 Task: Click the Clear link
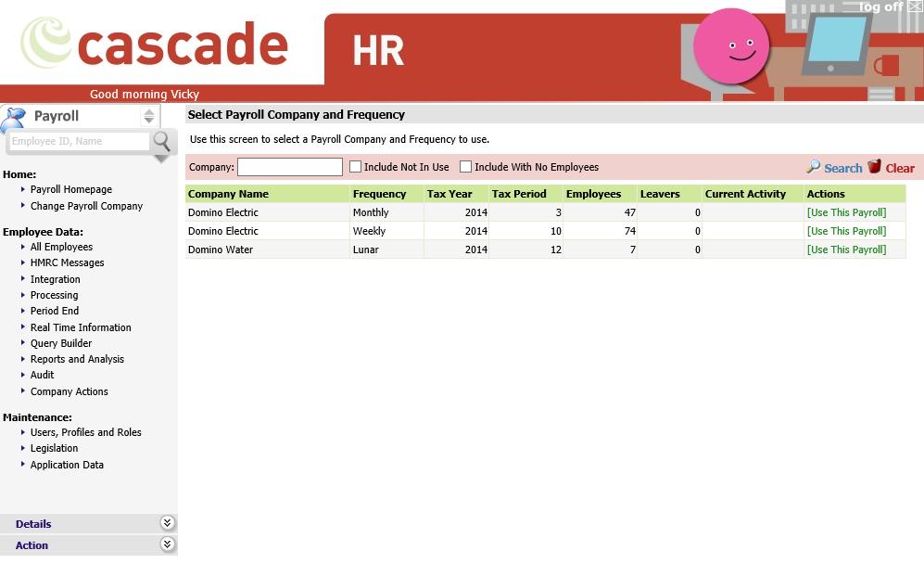click(900, 168)
